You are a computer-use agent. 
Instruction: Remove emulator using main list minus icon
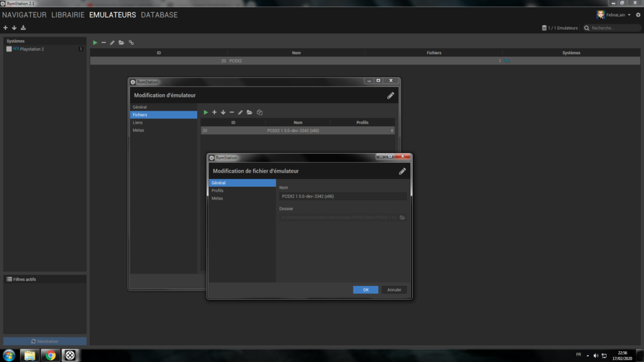pyautogui.click(x=104, y=43)
